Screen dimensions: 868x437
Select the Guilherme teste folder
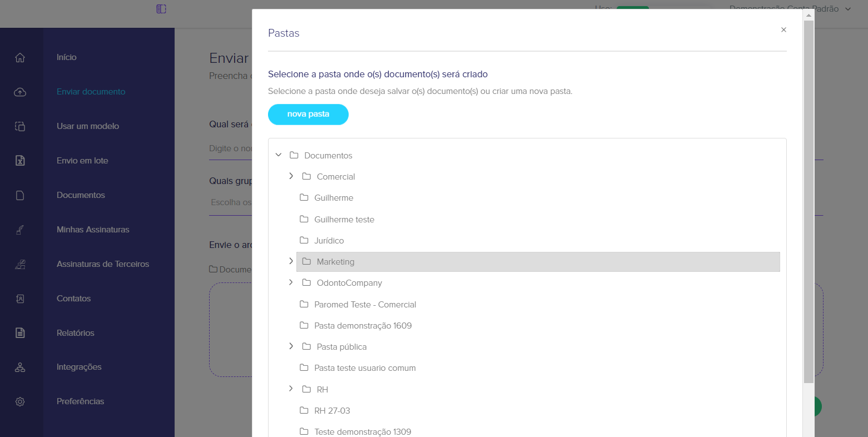[344, 220]
